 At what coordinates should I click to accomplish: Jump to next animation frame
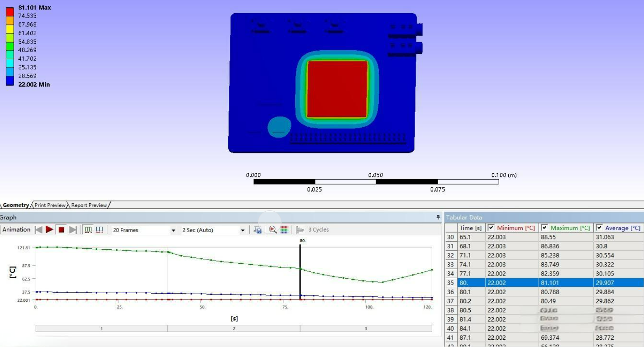click(x=73, y=230)
